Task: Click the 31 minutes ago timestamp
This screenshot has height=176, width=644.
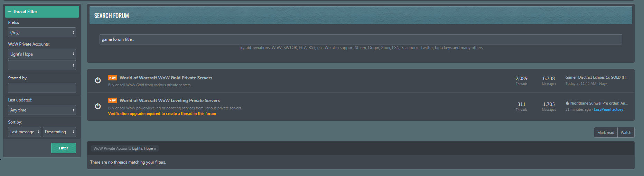Action: (578, 109)
